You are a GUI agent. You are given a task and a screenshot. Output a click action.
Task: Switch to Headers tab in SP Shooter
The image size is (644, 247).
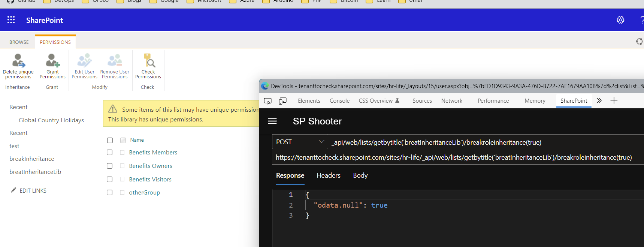tap(329, 175)
